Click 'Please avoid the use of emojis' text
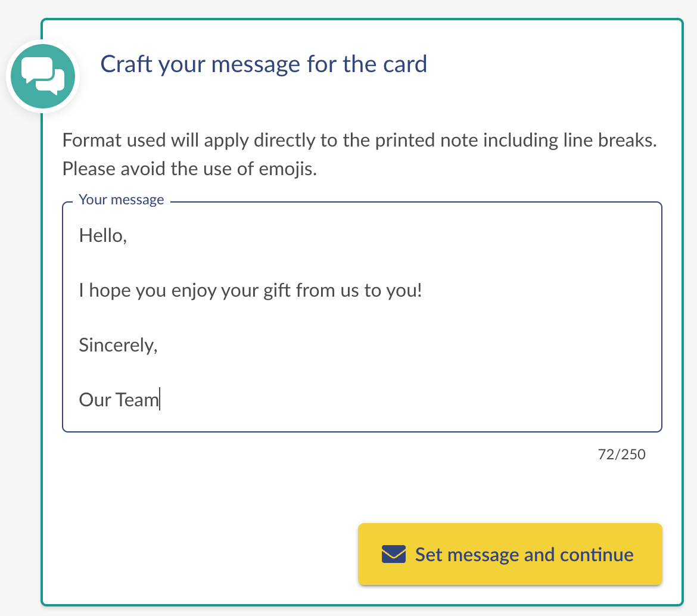This screenshot has height=616, width=697. click(x=189, y=169)
